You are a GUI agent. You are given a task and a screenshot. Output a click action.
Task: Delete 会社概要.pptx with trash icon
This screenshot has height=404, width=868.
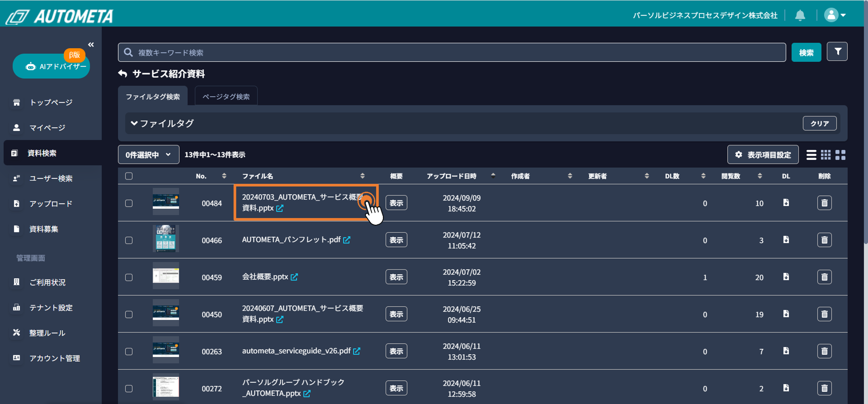pyautogui.click(x=825, y=277)
